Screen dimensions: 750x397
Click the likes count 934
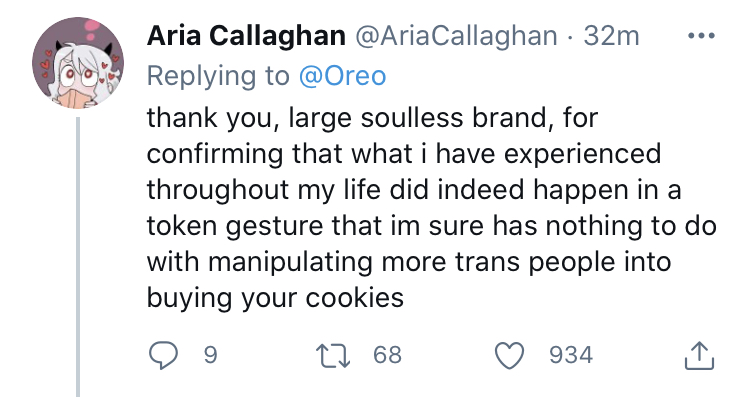point(571,355)
